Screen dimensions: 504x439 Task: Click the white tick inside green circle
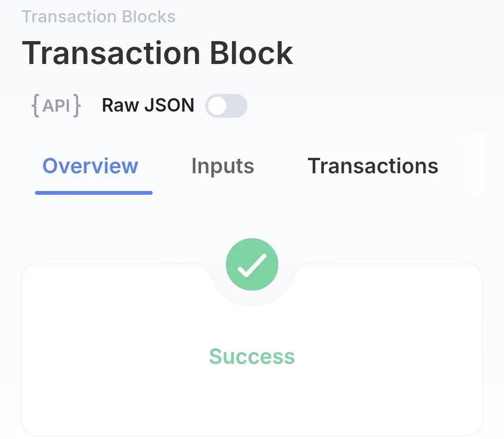point(252,265)
